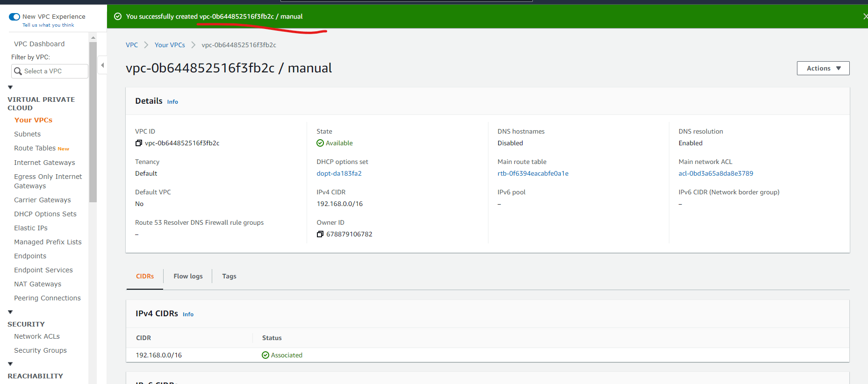Open Peering Connections in the sidebar
Screen dimensions: 868x384
click(47, 298)
